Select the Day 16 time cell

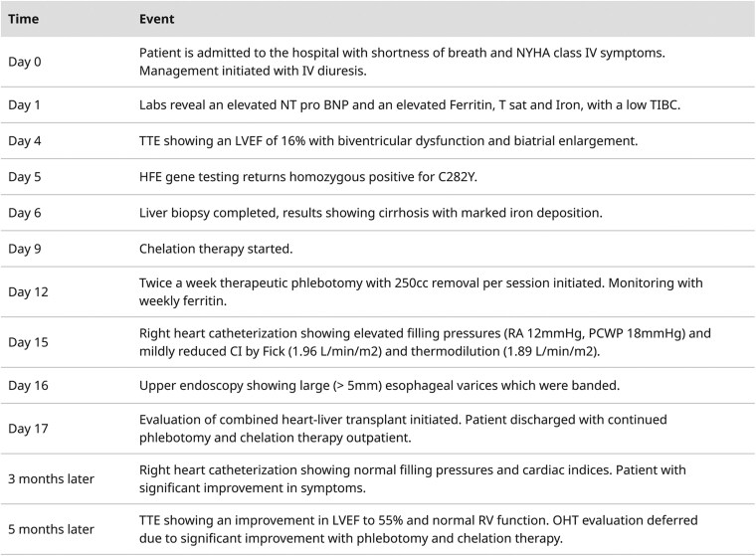click(x=28, y=385)
